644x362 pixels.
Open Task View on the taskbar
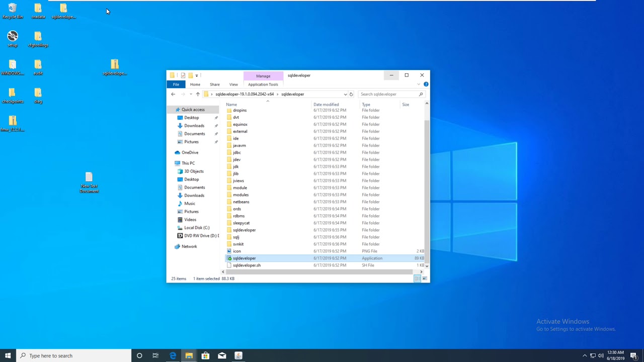pos(155,355)
